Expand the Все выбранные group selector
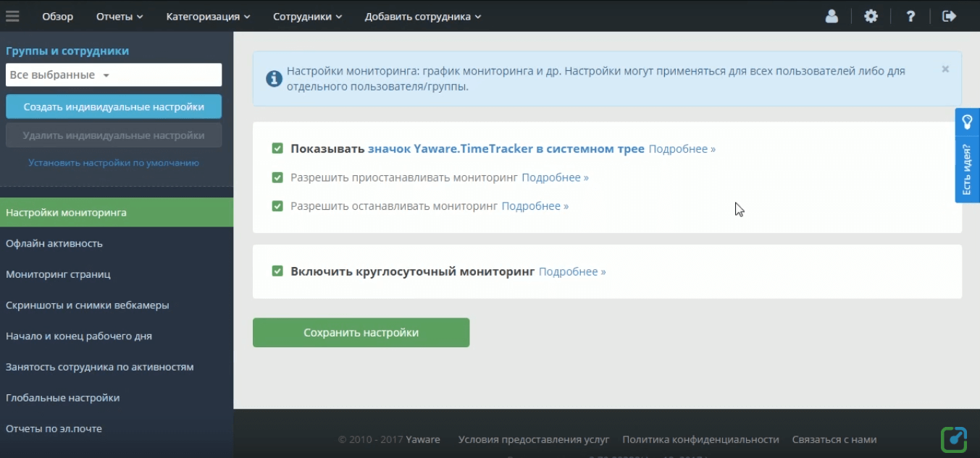This screenshot has height=458, width=980. coord(114,75)
